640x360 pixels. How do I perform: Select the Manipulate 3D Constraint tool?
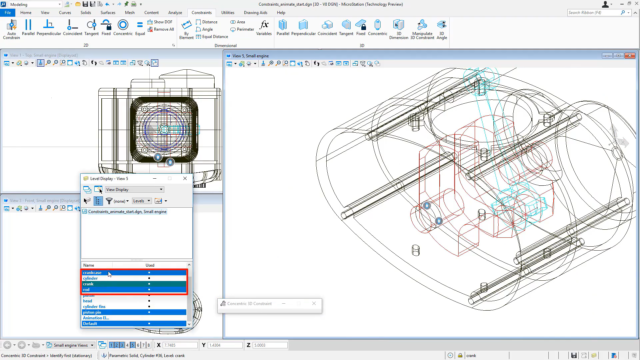[422, 29]
